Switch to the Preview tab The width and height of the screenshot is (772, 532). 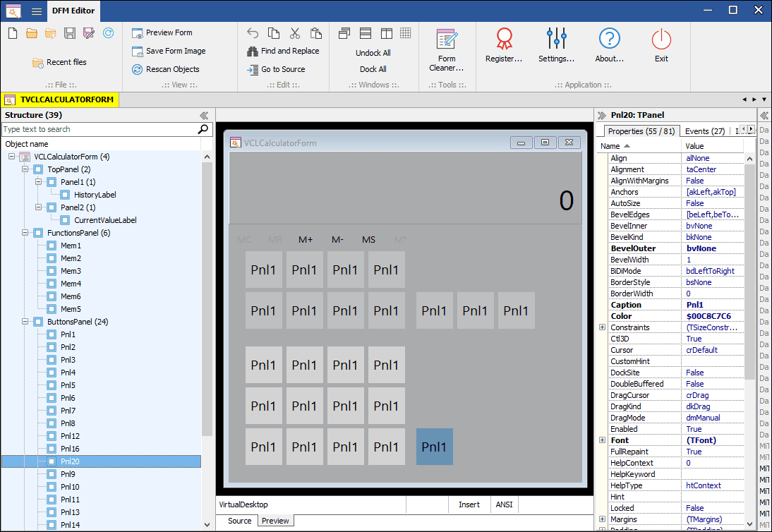pyautogui.click(x=275, y=521)
